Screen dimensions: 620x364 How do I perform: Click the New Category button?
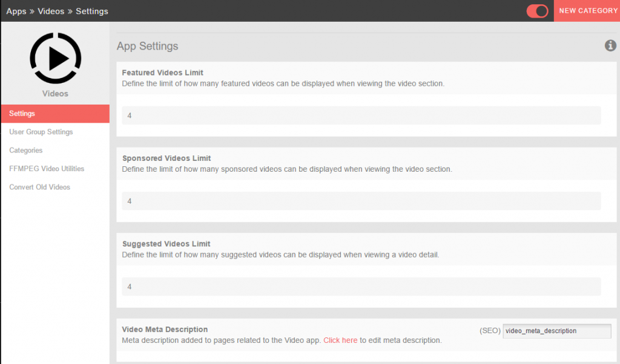[x=587, y=11]
